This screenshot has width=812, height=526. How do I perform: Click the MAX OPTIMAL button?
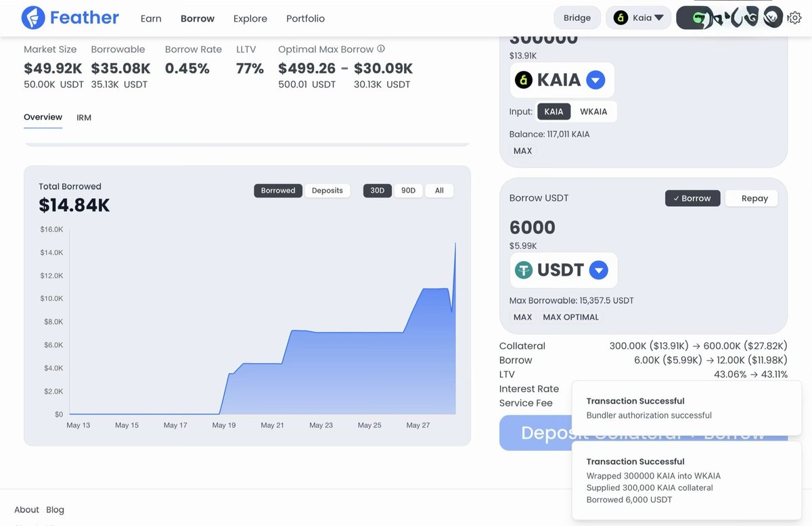click(x=570, y=317)
